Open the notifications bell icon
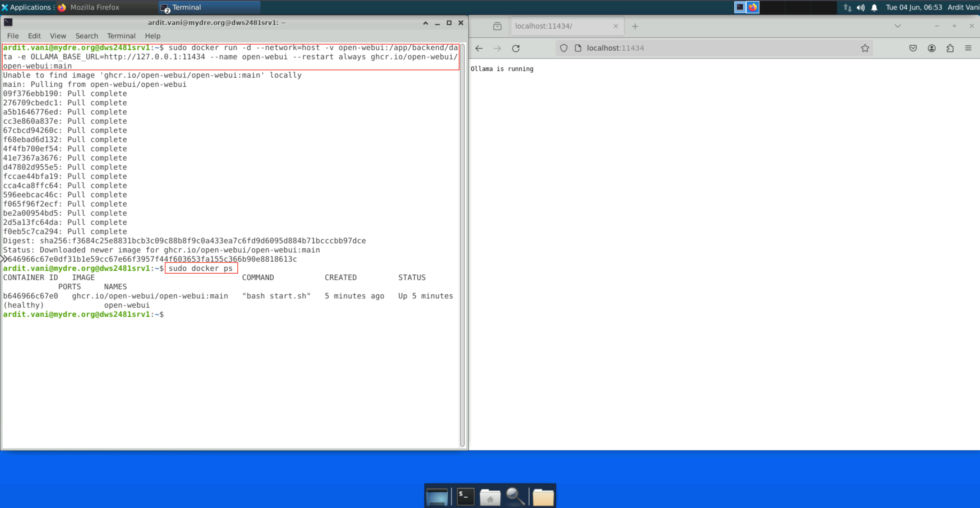Viewport: 980px width, 508px height. point(874,7)
